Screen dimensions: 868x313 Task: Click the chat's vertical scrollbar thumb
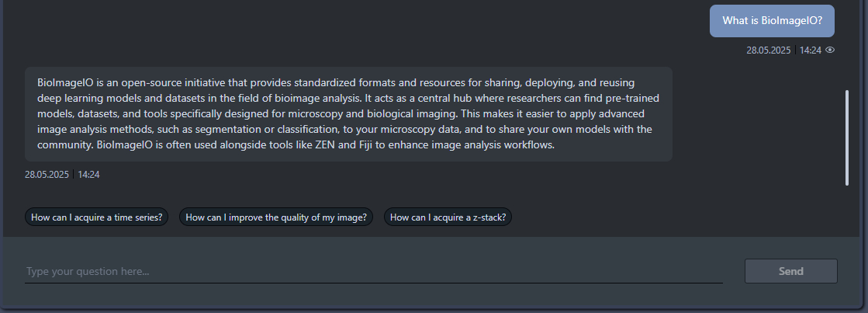click(x=847, y=137)
